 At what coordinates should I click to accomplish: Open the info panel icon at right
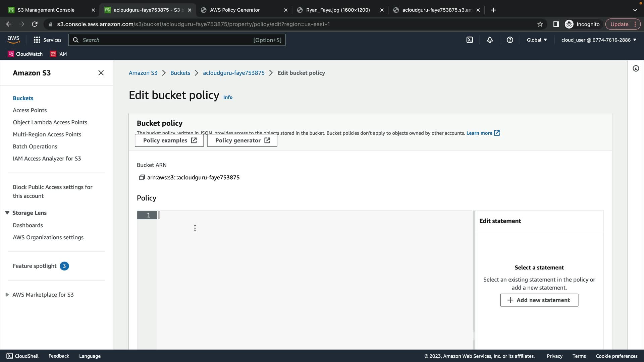coord(636,69)
